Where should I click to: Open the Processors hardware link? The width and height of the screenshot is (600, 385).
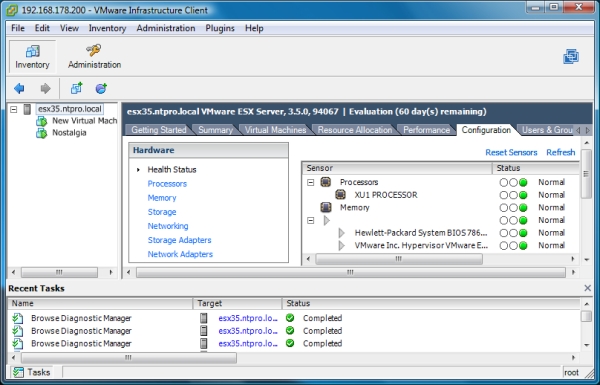point(167,184)
